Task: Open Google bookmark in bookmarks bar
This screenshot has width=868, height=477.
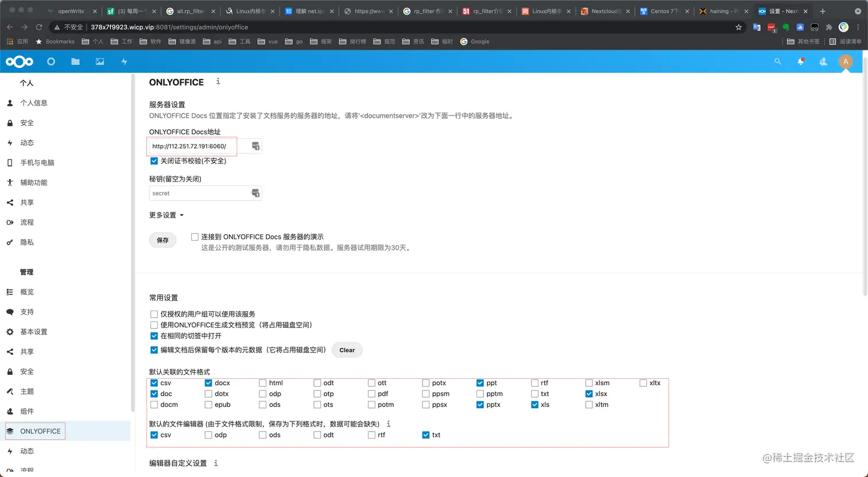Action: pos(475,41)
